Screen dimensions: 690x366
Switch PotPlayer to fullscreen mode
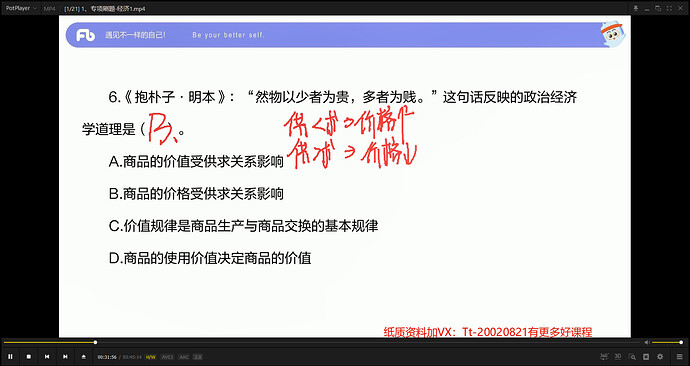(x=669, y=8)
